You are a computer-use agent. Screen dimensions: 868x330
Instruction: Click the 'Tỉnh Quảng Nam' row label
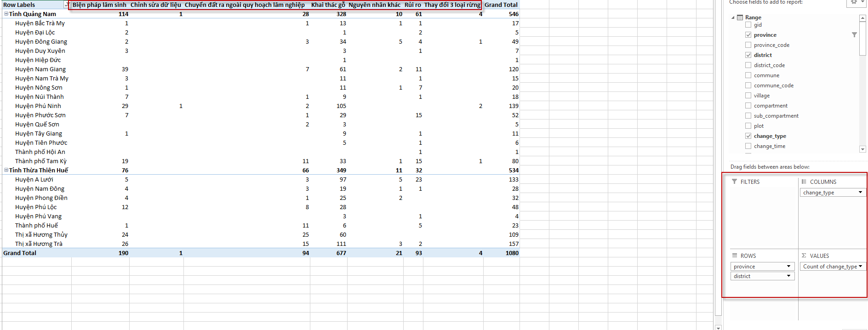tap(33, 14)
